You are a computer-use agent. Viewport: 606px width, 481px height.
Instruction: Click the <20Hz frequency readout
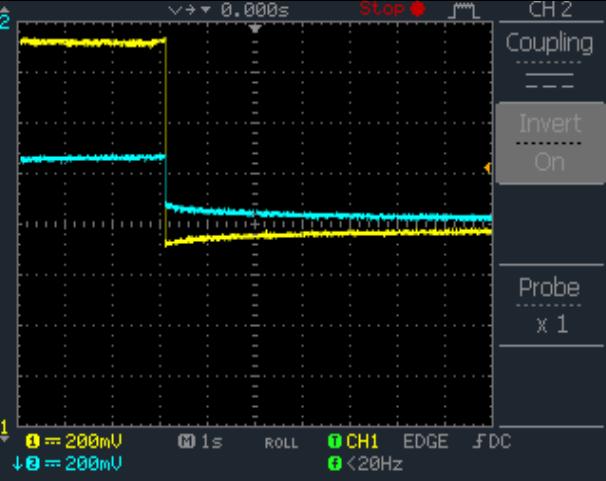(x=374, y=463)
